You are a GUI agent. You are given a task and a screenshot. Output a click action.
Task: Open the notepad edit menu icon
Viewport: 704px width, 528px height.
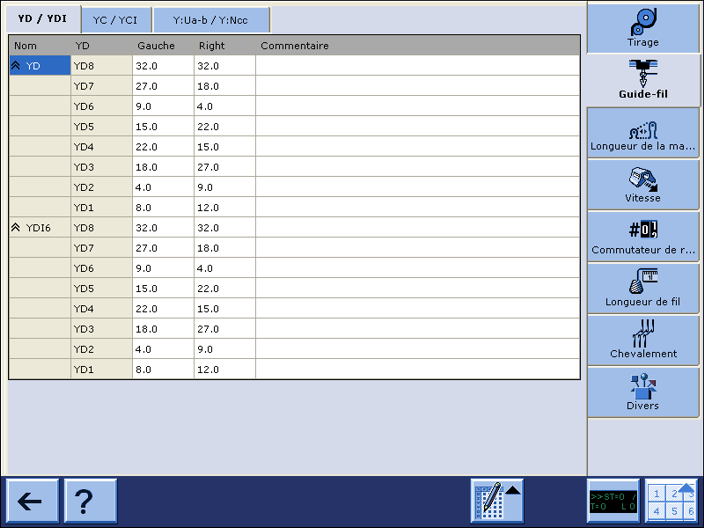tap(497, 501)
